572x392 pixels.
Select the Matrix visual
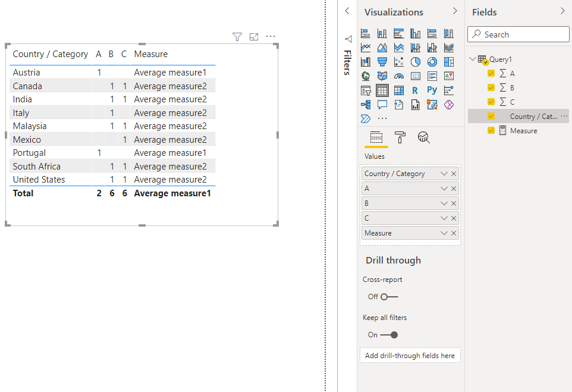[399, 90]
